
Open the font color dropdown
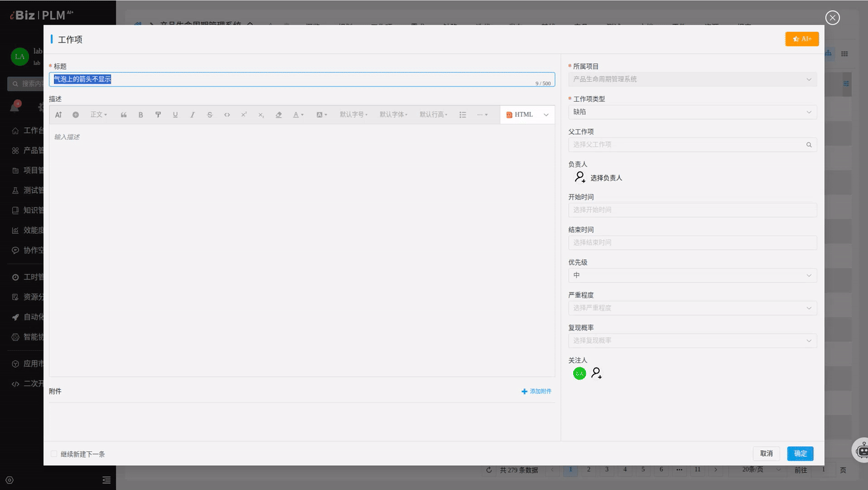point(298,115)
